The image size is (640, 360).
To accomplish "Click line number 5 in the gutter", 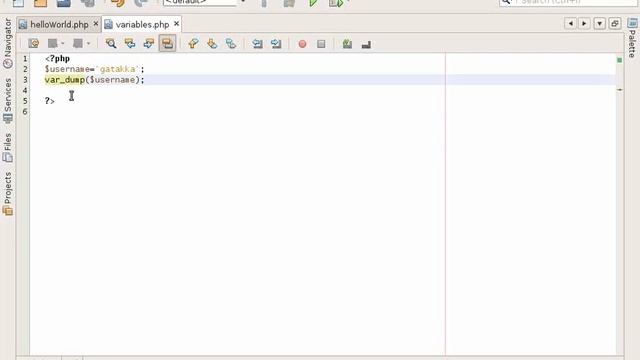I will 25,101.
